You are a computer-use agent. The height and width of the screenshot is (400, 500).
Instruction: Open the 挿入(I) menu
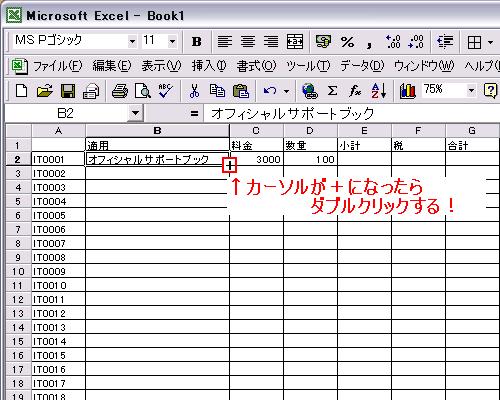click(x=209, y=66)
